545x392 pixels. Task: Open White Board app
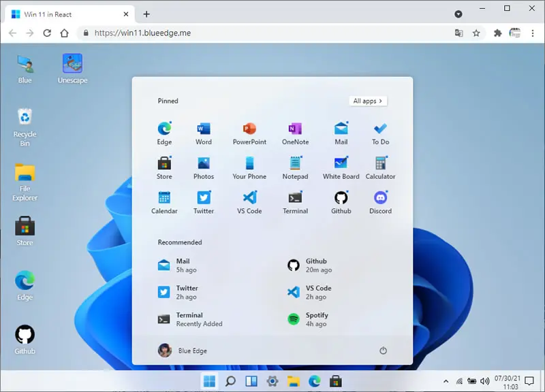[x=341, y=167]
